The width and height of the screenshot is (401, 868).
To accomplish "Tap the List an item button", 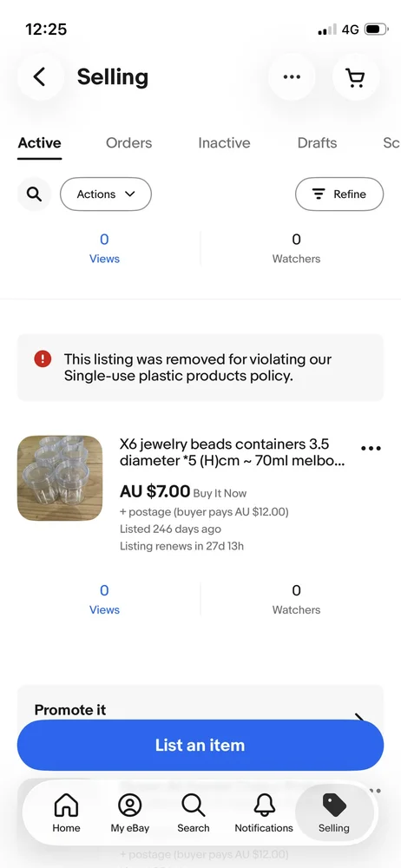I will (x=200, y=745).
